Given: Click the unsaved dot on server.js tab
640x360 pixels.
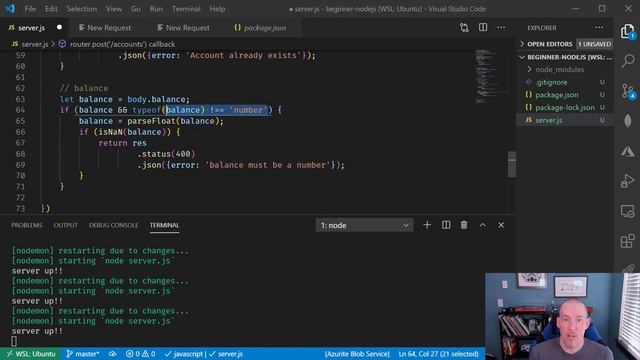Looking at the screenshot, I should coord(59,27).
